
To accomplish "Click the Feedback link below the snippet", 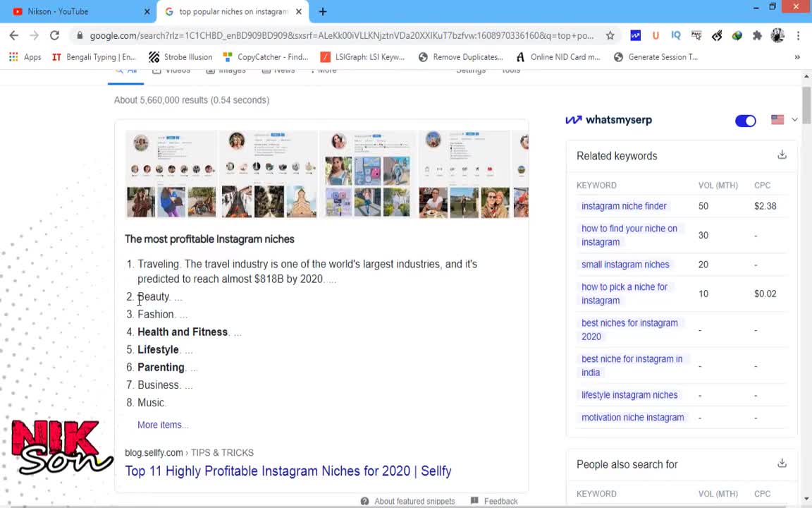I will [495, 501].
